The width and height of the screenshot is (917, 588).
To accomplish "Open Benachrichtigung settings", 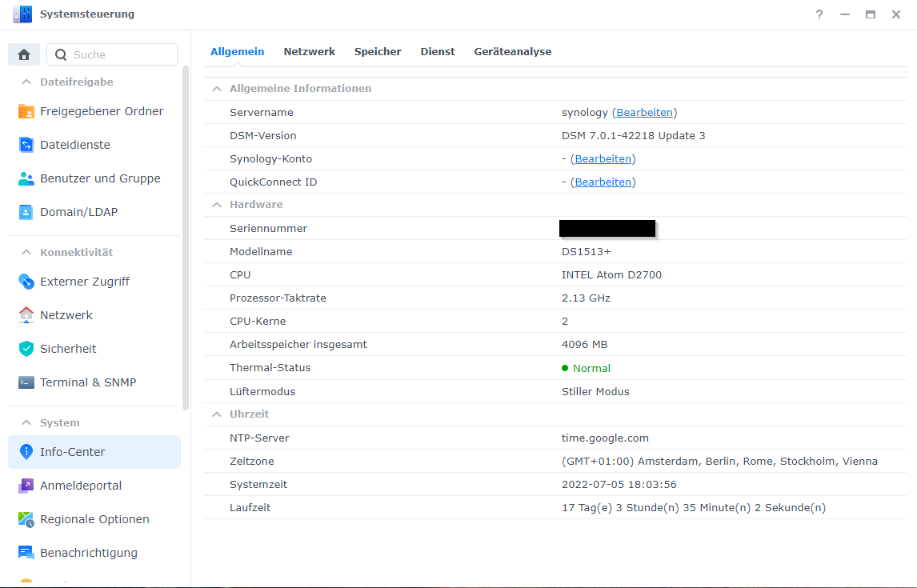I will [94, 552].
